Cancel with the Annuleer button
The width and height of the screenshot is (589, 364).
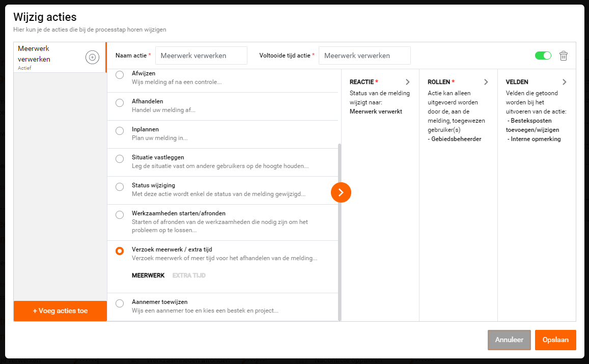(x=509, y=340)
